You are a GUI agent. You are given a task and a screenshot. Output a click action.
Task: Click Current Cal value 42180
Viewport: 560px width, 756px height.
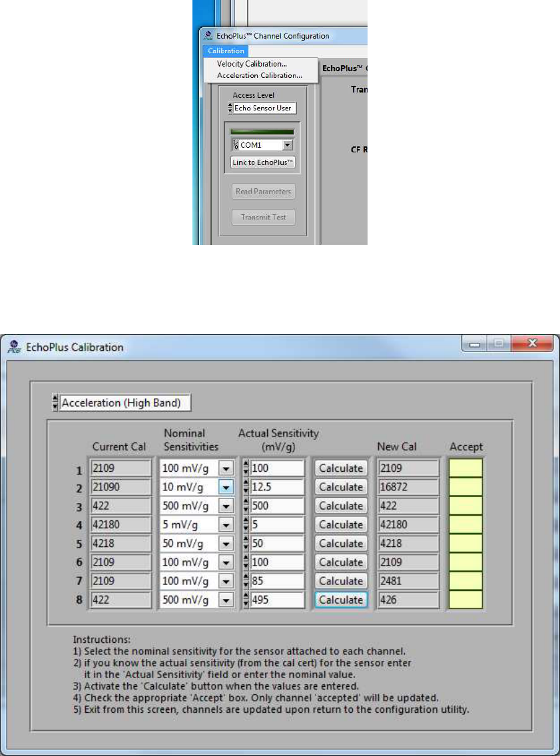pyautogui.click(x=121, y=524)
